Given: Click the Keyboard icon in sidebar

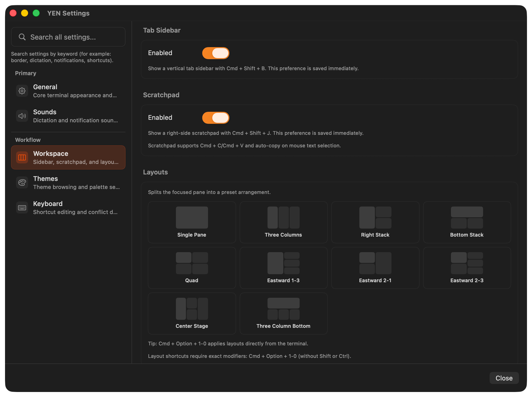Looking at the screenshot, I should point(22,208).
